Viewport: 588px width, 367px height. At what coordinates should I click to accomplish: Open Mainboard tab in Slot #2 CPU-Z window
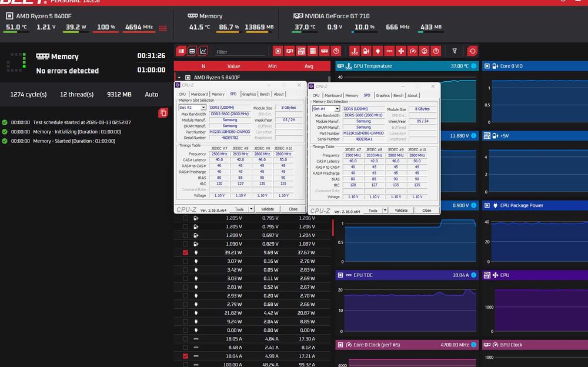pyautogui.click(x=199, y=94)
